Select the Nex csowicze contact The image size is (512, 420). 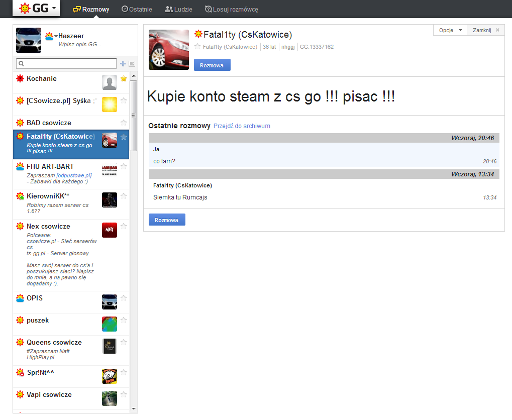click(x=71, y=255)
